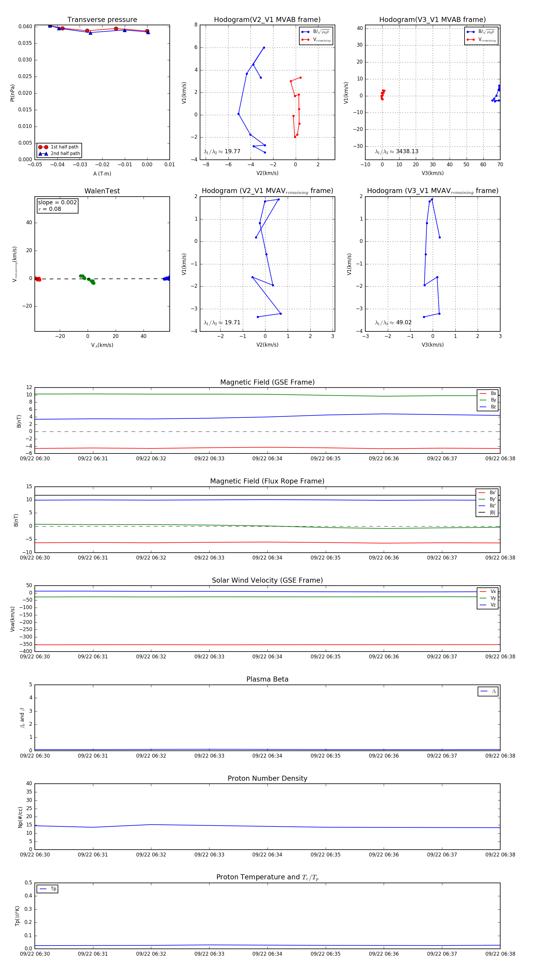Click the 'Vx' legend entry
The height and width of the screenshot is (980, 535).
point(488,591)
